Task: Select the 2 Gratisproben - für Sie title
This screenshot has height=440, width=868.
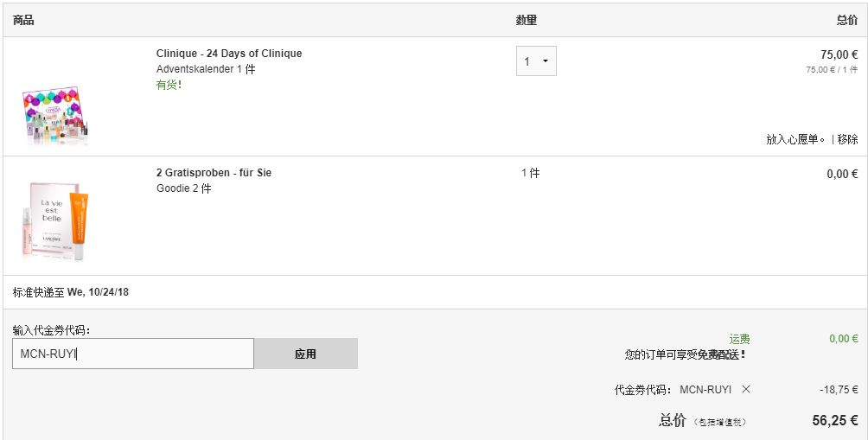Action: point(214,173)
